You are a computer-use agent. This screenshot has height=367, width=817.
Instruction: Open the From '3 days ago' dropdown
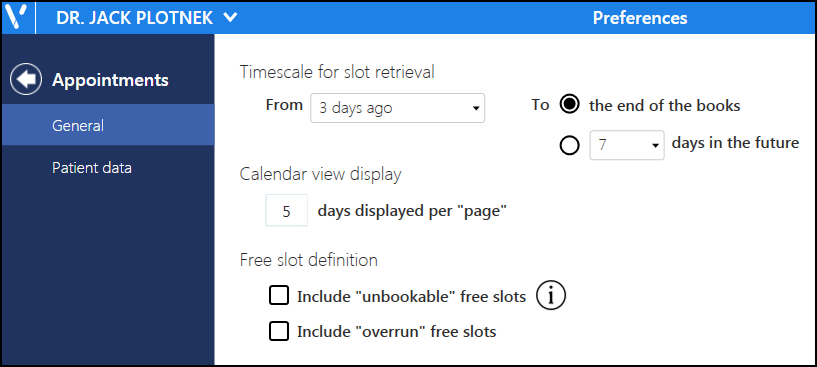pos(398,108)
